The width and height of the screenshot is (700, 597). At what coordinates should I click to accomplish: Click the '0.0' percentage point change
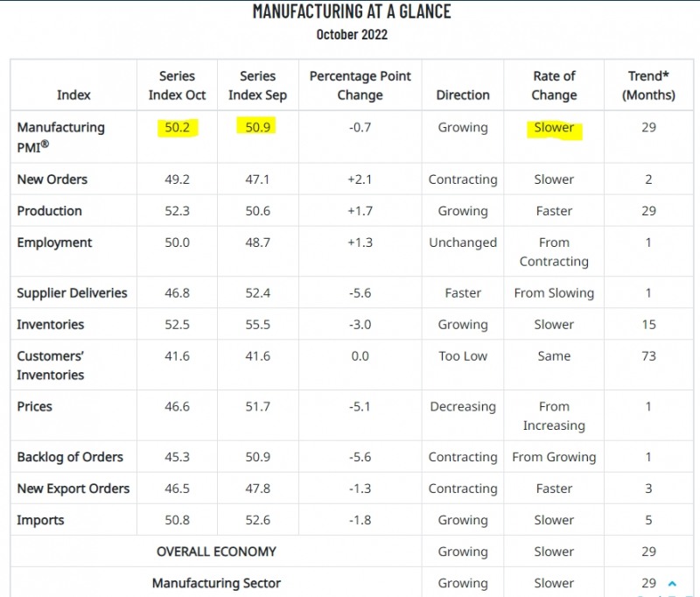pyautogui.click(x=360, y=356)
